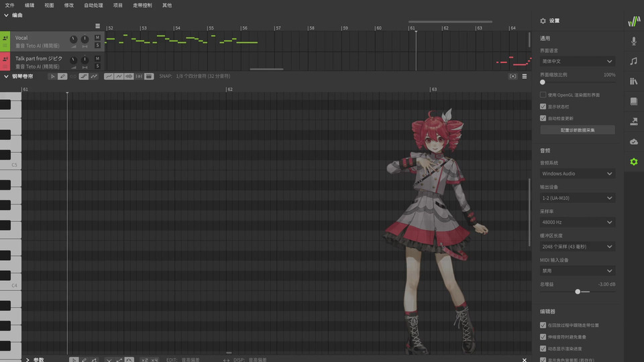Open the MIDI input device 禁用 dropdown

coord(577,271)
